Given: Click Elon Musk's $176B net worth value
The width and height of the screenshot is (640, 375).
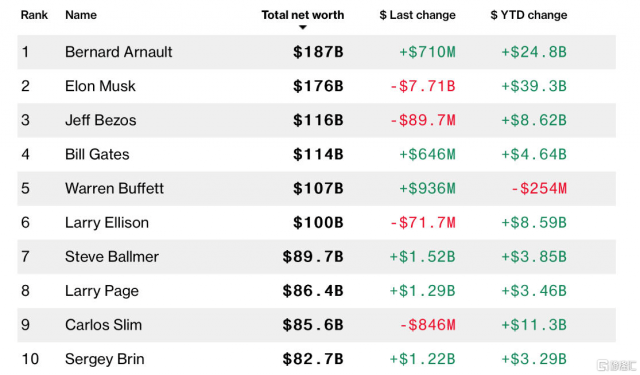Looking at the screenshot, I should [318, 86].
